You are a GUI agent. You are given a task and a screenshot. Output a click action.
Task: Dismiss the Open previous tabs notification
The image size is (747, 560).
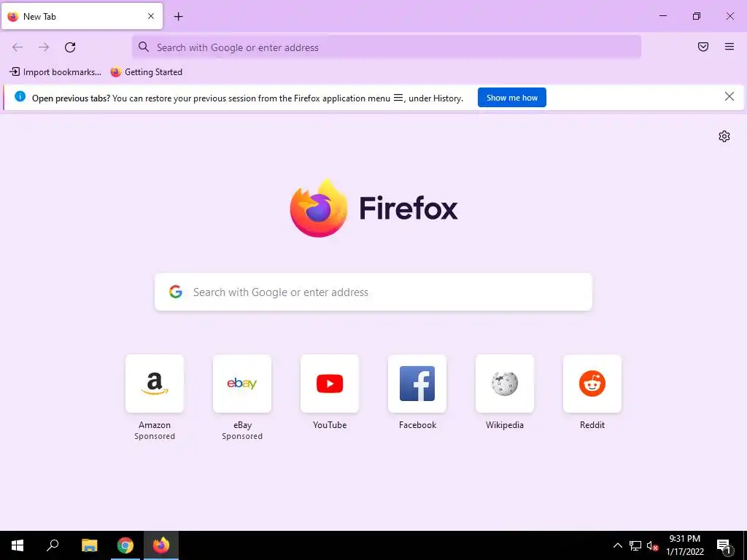(x=729, y=97)
